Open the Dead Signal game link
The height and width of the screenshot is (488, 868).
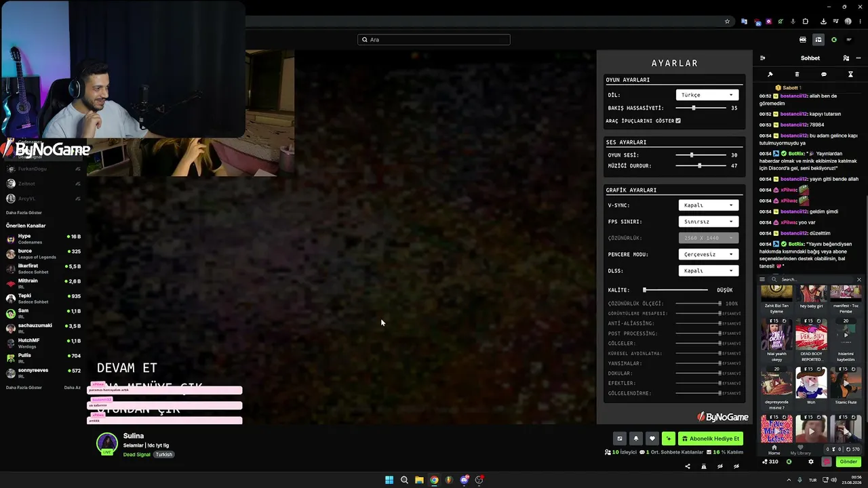click(137, 455)
